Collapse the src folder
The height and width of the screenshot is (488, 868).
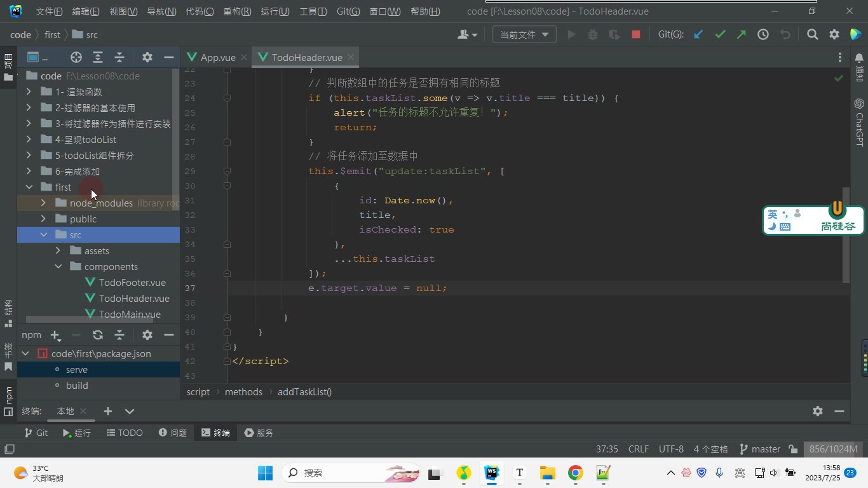(x=44, y=234)
